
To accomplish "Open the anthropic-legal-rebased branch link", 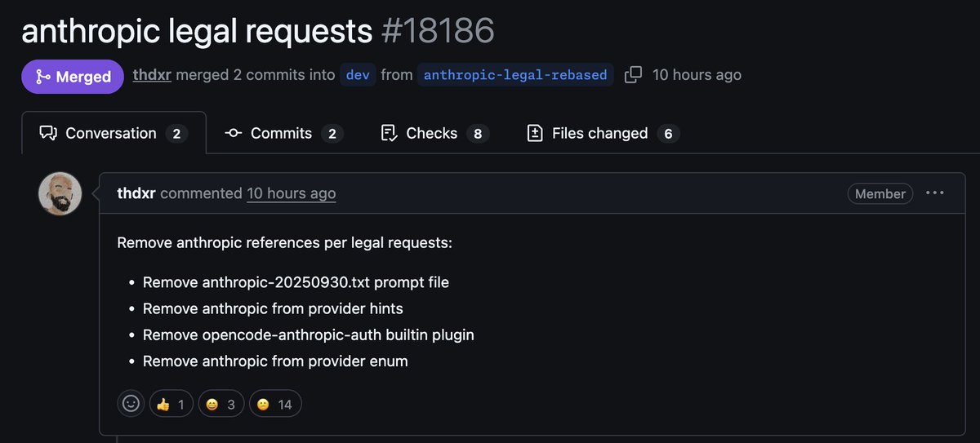I will 515,75.
